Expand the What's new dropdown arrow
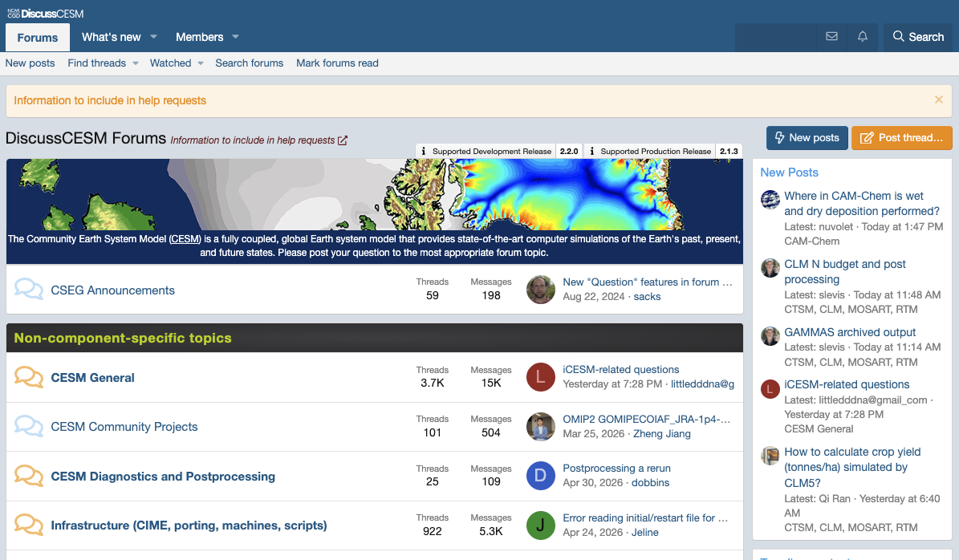959x560 pixels. pyautogui.click(x=153, y=37)
